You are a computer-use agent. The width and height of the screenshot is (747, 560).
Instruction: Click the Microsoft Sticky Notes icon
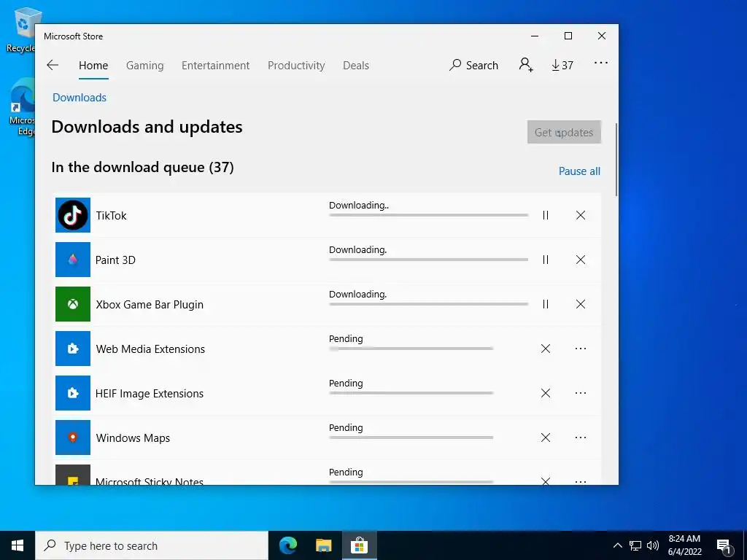(x=73, y=475)
